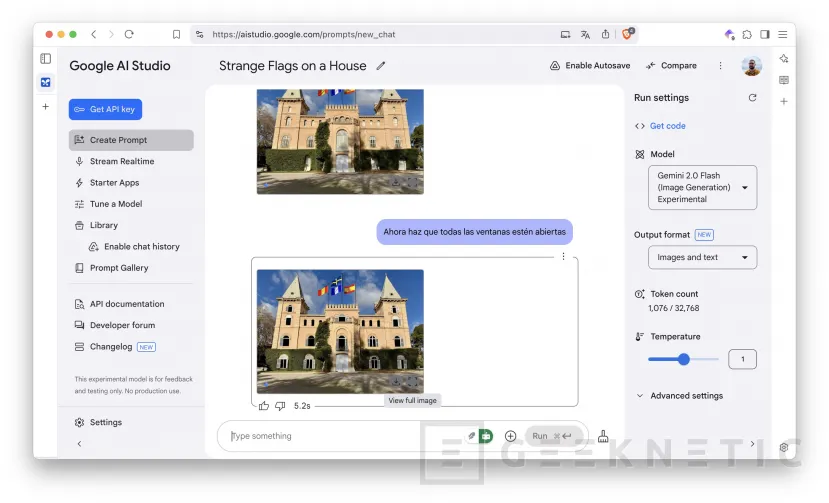This screenshot has width=829, height=503.
Task: Click the Leo AI sparkle icon in toolbar
Action: [x=730, y=34]
